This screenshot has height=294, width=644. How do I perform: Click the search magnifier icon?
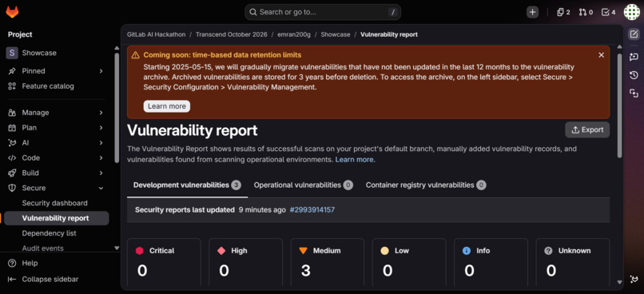[x=253, y=12]
